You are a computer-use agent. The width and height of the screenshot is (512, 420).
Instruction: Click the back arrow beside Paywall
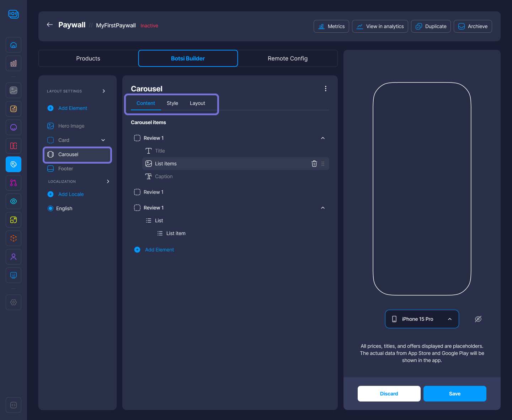[50, 25]
